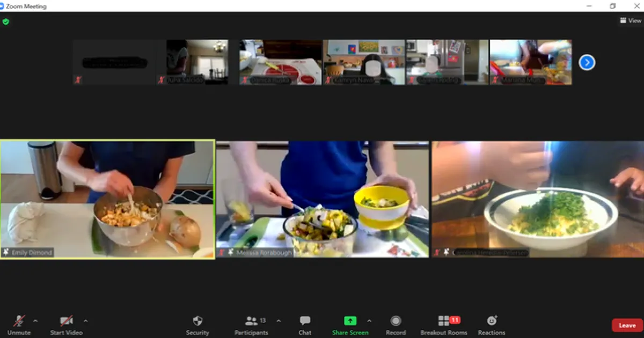Open the Participants panel
This screenshot has width=644, height=338.
[x=251, y=325]
